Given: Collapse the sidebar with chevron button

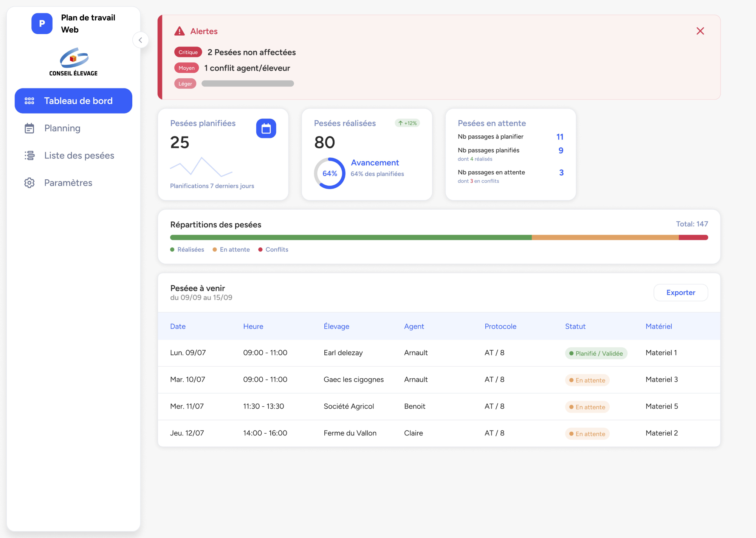Looking at the screenshot, I should click(140, 40).
